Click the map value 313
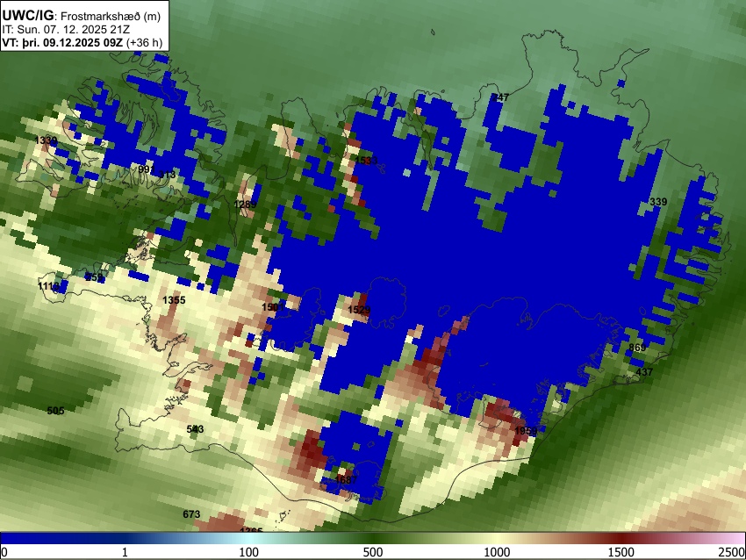This screenshot has height=560, width=746. [x=167, y=175]
